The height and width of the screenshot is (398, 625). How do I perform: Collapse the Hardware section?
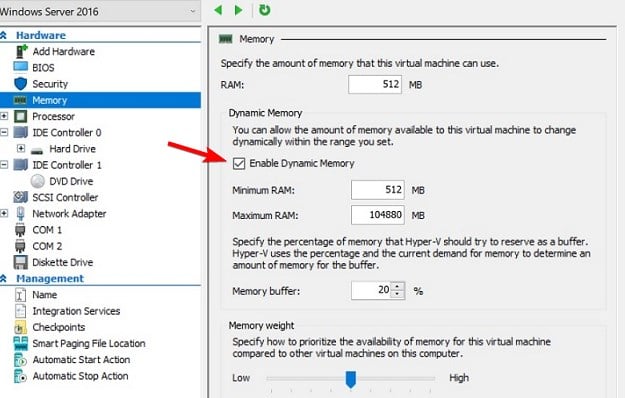point(3,35)
